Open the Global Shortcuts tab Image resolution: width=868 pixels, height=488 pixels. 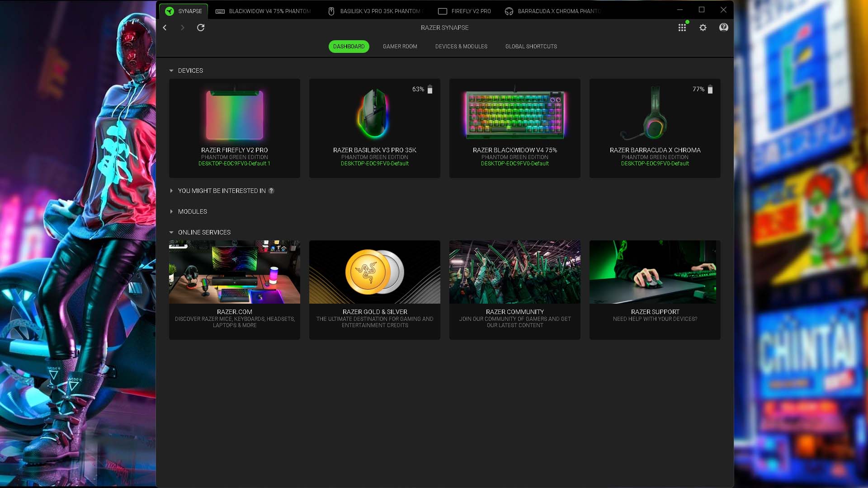pos(531,47)
